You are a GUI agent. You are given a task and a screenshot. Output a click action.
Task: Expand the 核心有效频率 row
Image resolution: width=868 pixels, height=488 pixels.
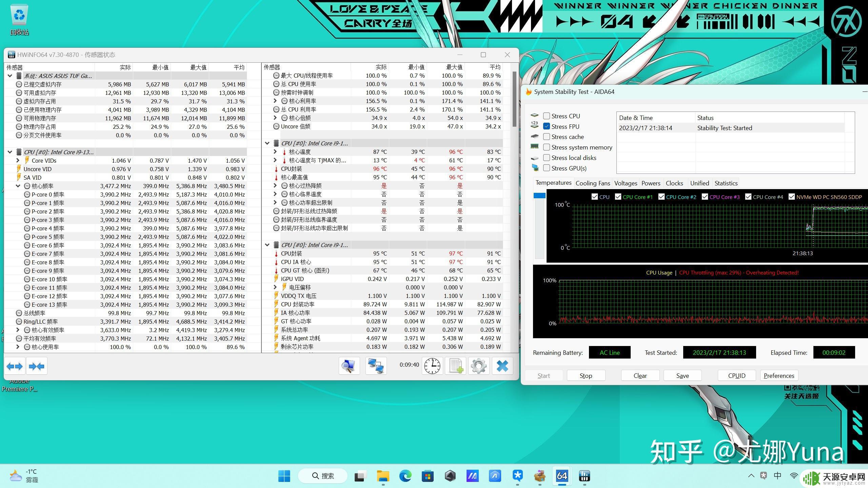tap(18, 330)
